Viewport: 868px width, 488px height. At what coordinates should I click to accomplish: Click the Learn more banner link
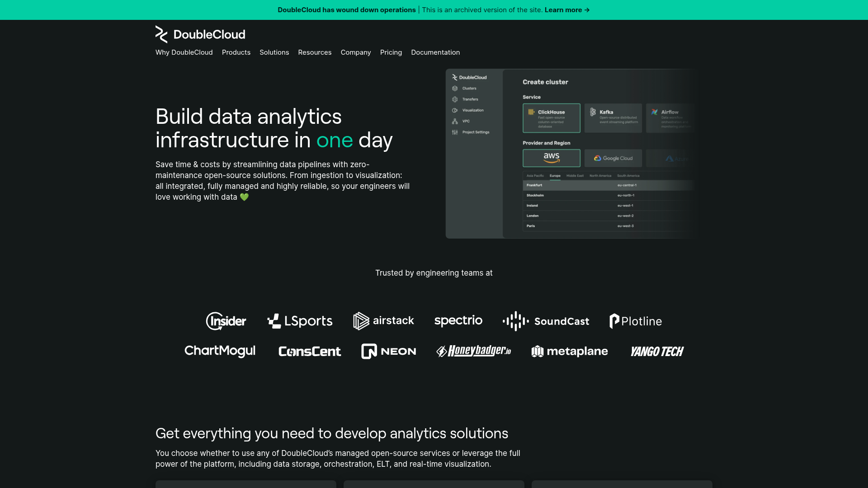567,10
